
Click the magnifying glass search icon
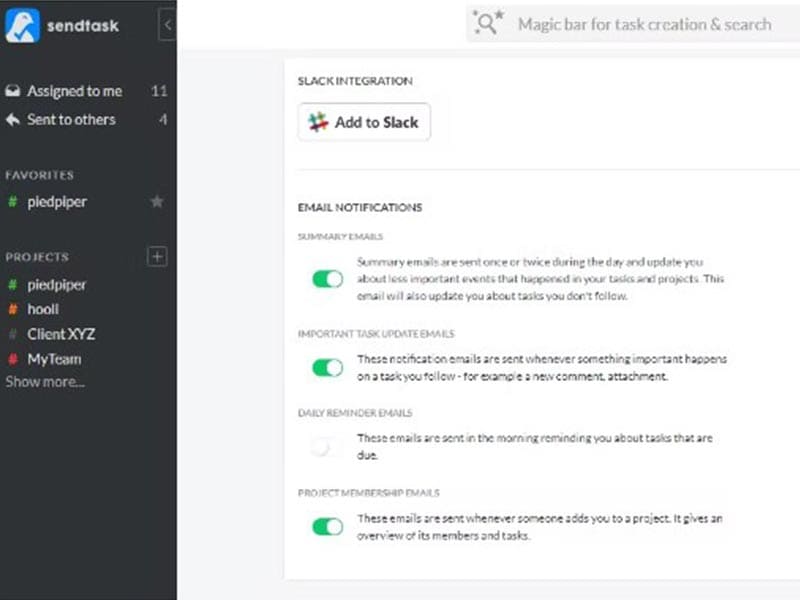click(x=487, y=22)
